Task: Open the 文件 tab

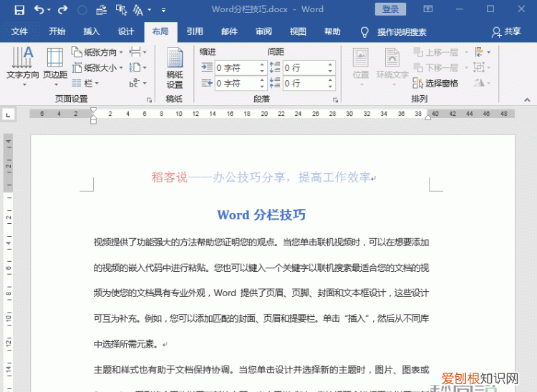Action: click(19, 31)
